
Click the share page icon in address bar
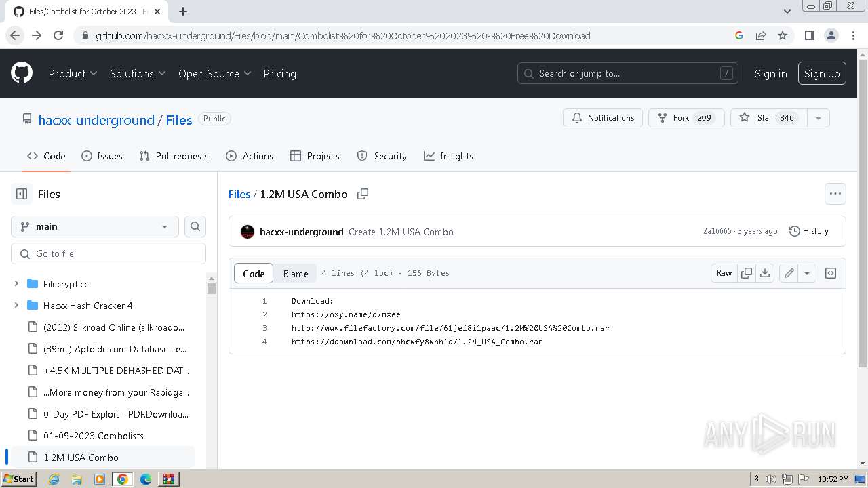coord(761,35)
